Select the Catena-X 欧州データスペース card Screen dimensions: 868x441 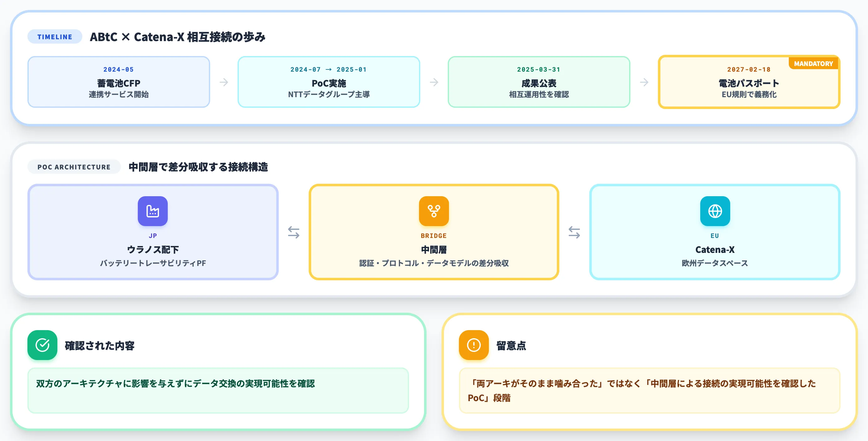[x=715, y=232]
